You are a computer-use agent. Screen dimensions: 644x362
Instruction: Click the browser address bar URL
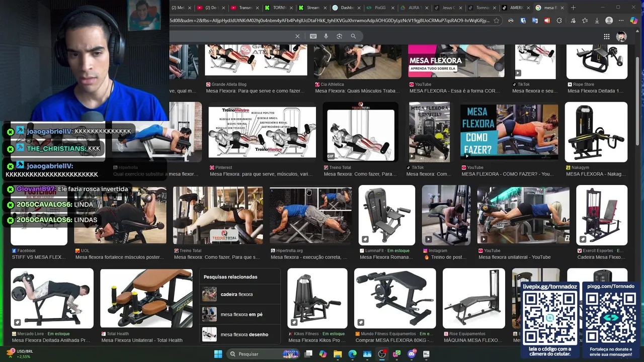(330, 21)
